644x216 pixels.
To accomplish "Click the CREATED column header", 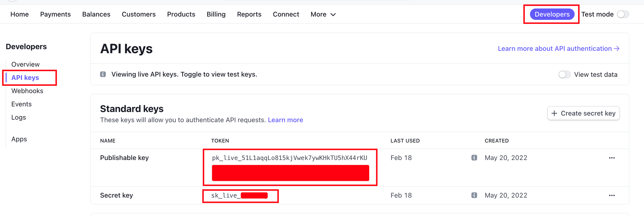I will [x=497, y=141].
